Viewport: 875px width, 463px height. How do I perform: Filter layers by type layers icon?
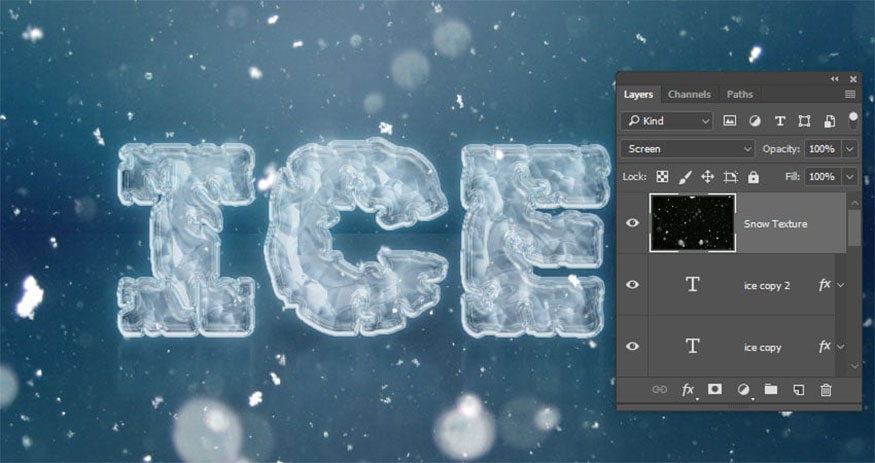pyautogui.click(x=780, y=121)
